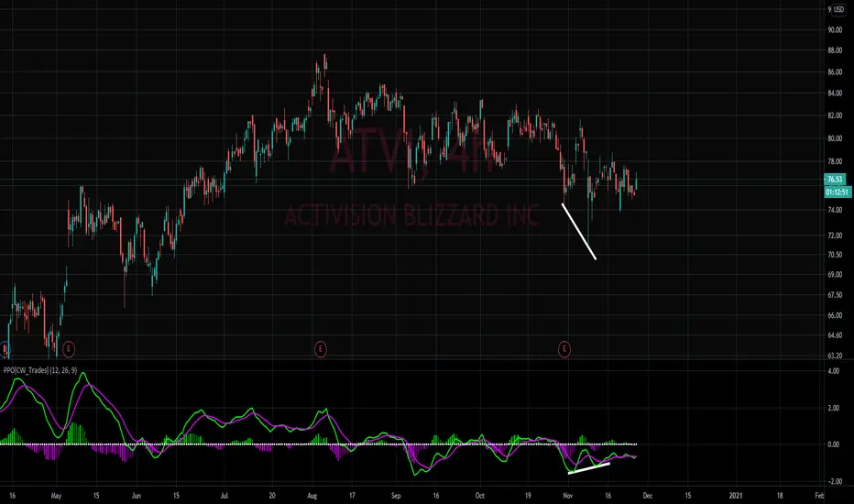Click the 82.00 price axis label
This screenshot has width=854, height=504.
(x=835, y=116)
